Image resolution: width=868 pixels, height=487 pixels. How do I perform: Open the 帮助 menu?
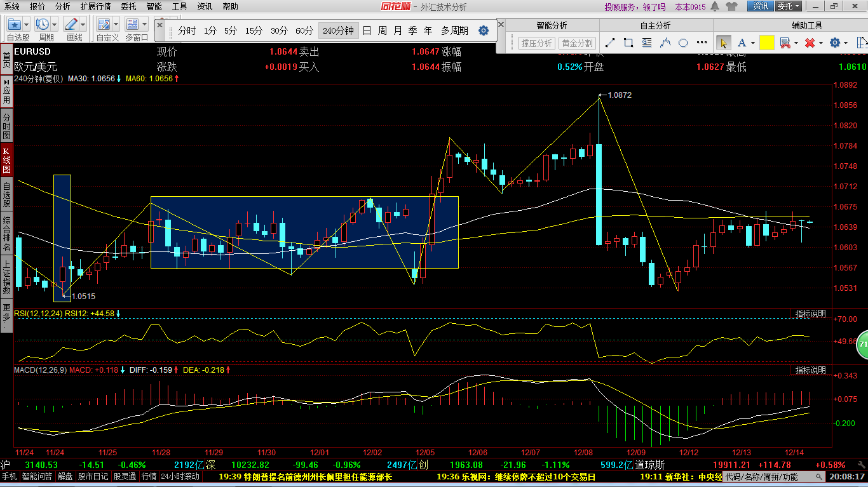[230, 6]
